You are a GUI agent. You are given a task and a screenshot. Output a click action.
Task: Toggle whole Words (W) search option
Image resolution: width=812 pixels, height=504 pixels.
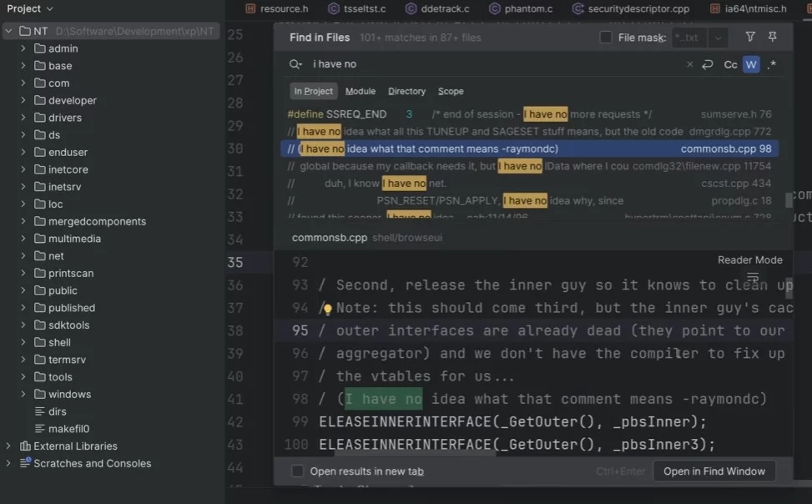751,64
